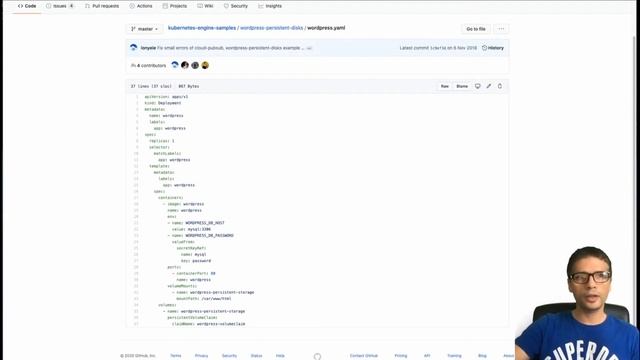This screenshot has height=360, width=640.
Task: Open the second contributor avatar
Action: click(185, 65)
